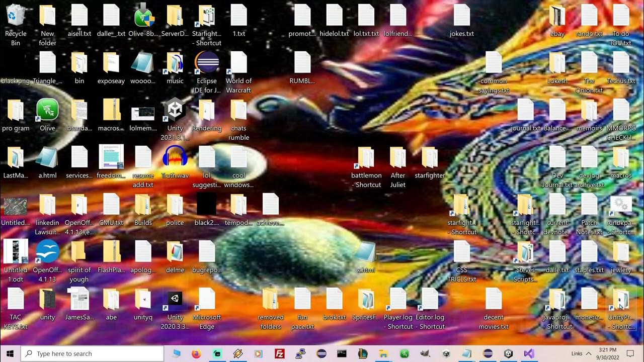This screenshot has width=644, height=362.
Task: Open GIMP from the taskbar
Action: point(425,353)
